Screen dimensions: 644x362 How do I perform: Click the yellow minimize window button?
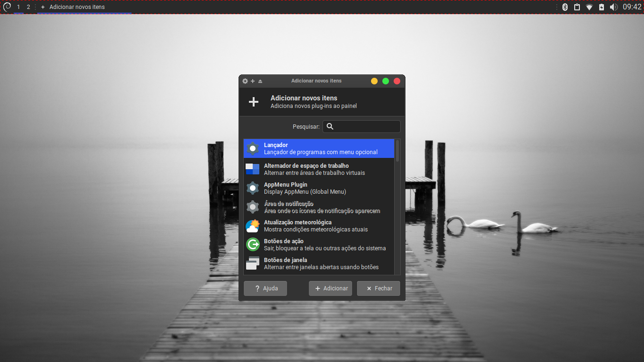point(374,81)
